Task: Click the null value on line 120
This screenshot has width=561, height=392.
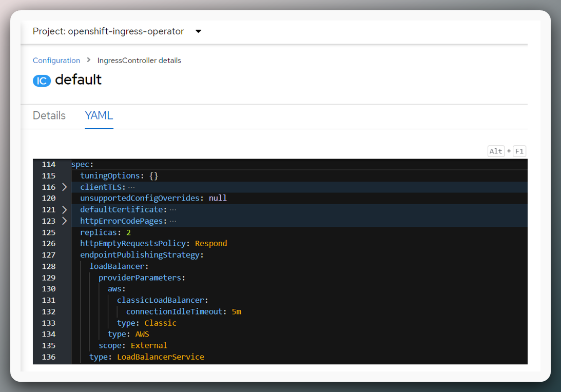Action: 218,198
